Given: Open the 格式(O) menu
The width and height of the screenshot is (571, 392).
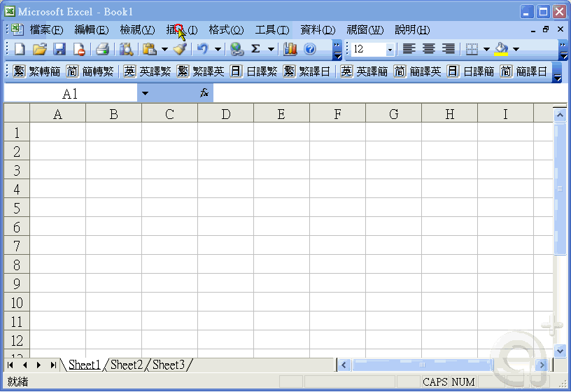Looking at the screenshot, I should tap(226, 29).
